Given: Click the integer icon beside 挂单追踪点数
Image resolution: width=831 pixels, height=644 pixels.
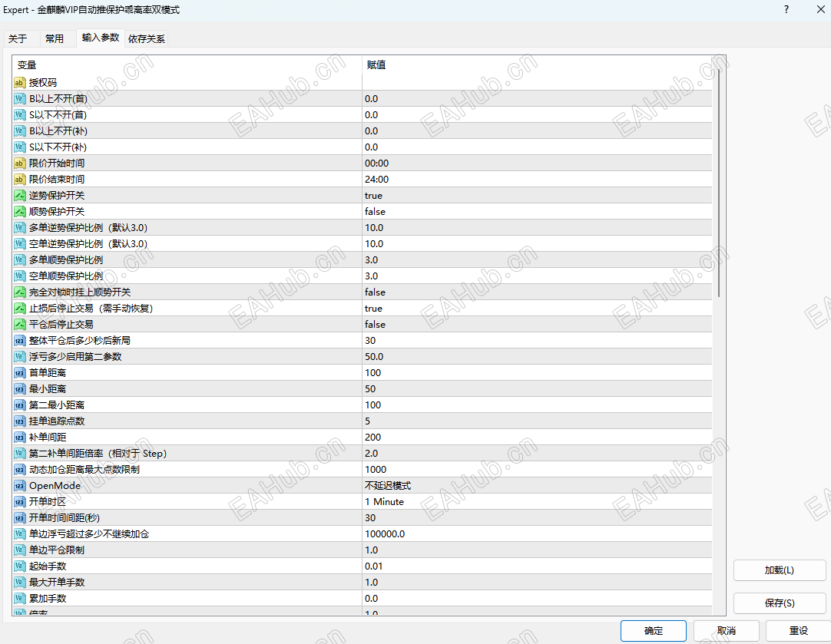Looking at the screenshot, I should pos(20,421).
